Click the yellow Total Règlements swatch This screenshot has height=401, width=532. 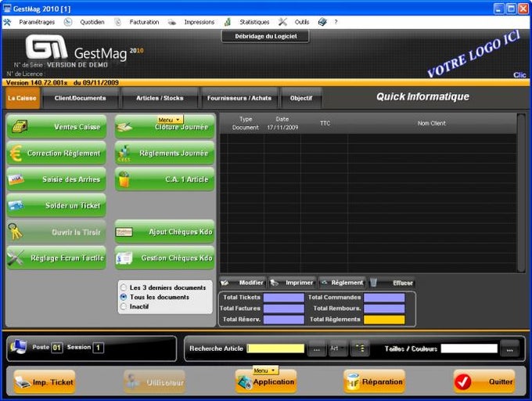(x=384, y=320)
